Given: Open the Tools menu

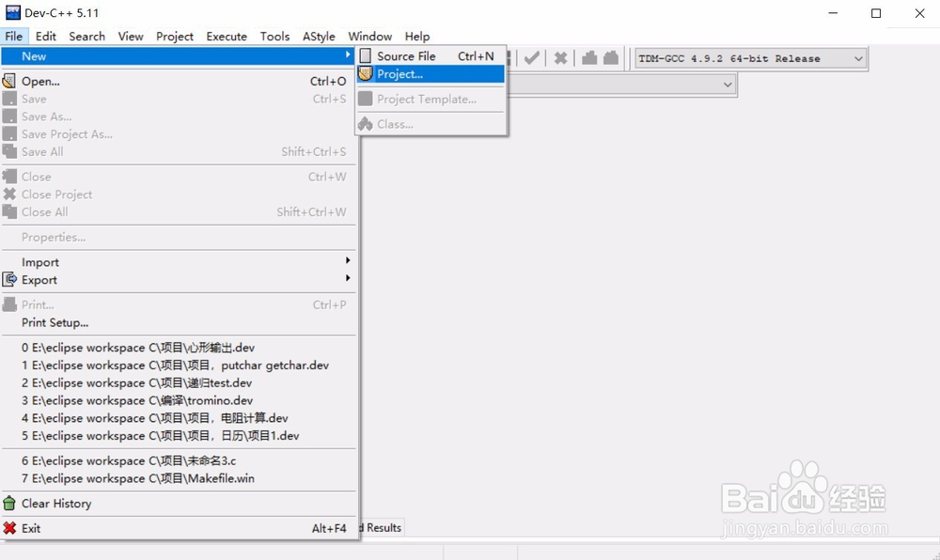Looking at the screenshot, I should point(274,37).
